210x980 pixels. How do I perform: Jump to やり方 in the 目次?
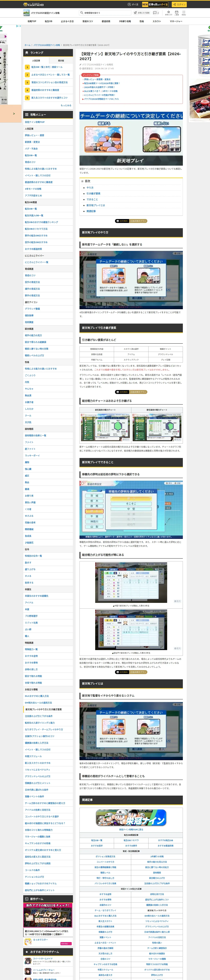pos(90,188)
